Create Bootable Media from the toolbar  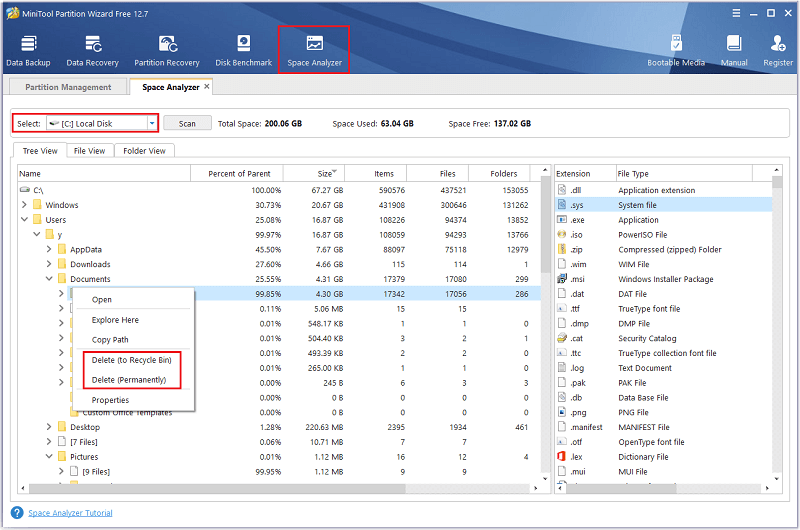click(676, 51)
